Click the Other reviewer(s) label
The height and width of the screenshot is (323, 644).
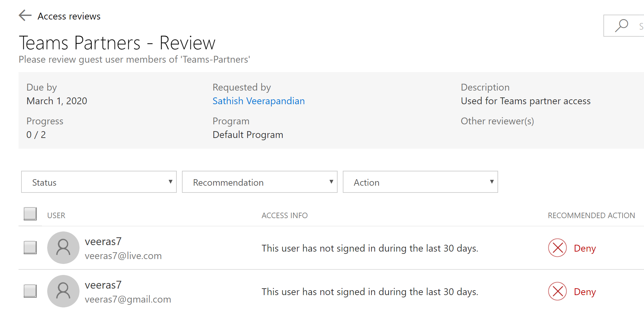coord(497,121)
